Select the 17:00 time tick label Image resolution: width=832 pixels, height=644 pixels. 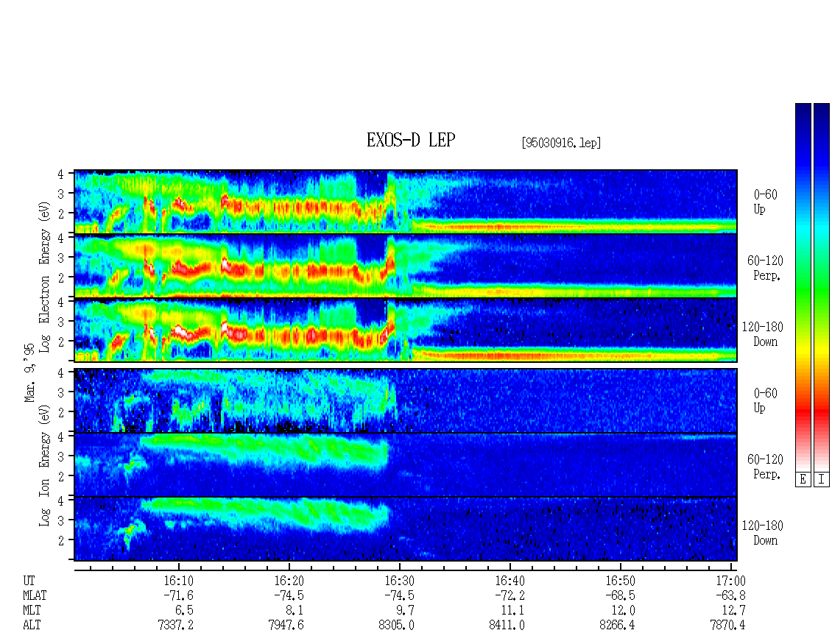pos(730,581)
